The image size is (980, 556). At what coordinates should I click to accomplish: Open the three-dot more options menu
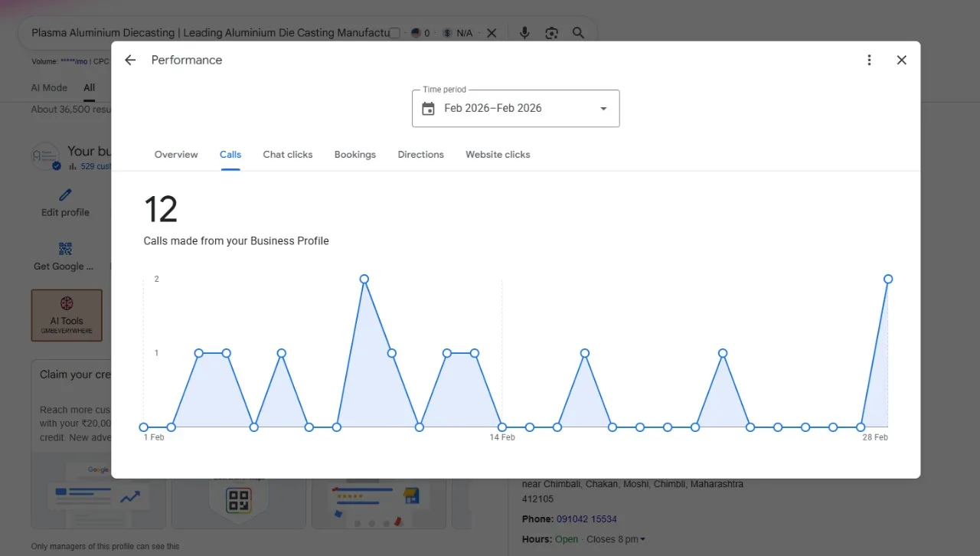point(869,60)
